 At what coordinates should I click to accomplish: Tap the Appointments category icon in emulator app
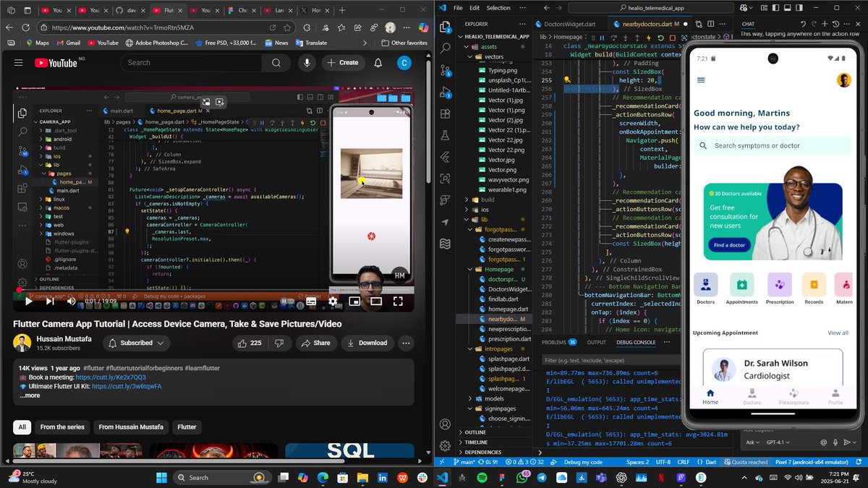pyautogui.click(x=741, y=285)
